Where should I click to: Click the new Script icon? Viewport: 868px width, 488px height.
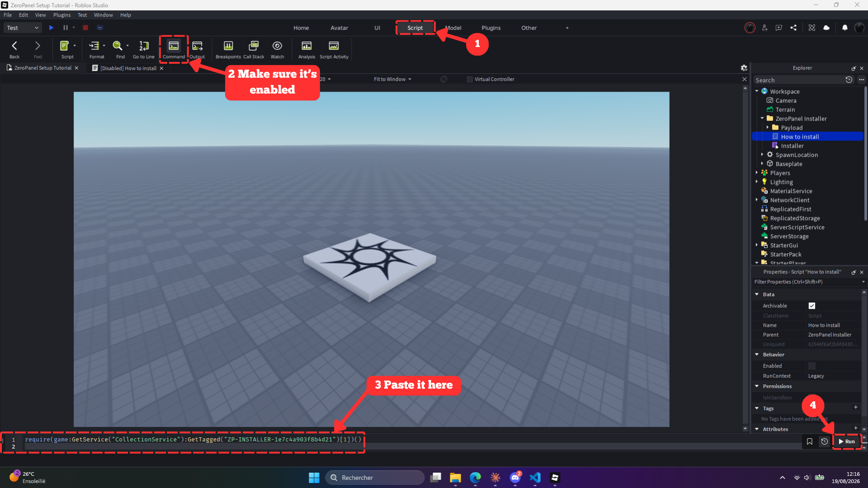pos(64,46)
